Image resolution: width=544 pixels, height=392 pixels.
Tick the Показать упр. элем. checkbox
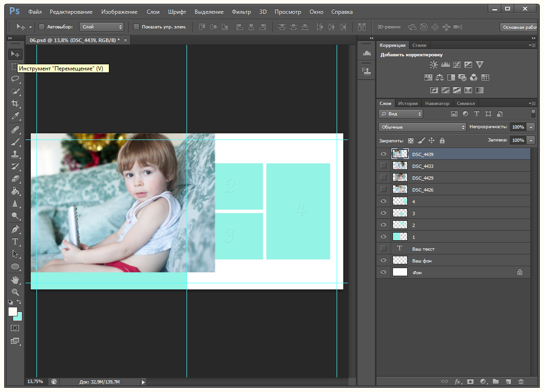click(x=136, y=27)
